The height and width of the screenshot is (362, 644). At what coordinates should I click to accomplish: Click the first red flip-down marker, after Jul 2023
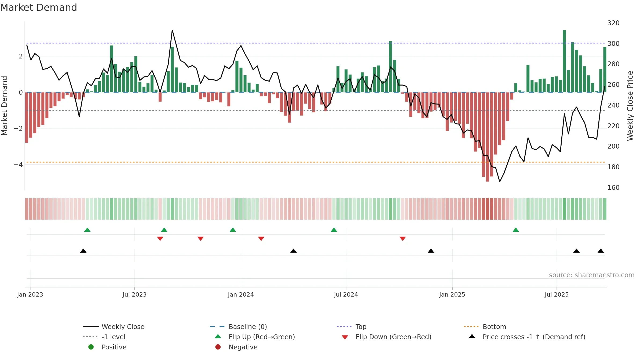click(x=160, y=238)
